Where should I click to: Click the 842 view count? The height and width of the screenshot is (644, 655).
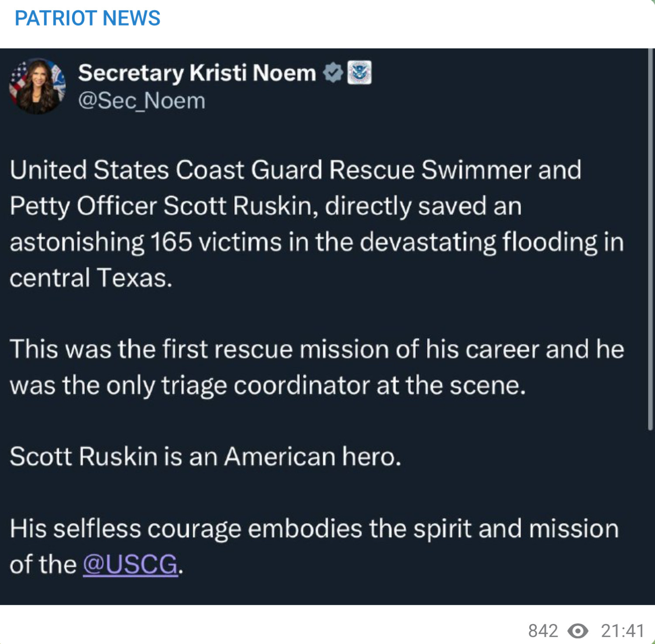543,630
